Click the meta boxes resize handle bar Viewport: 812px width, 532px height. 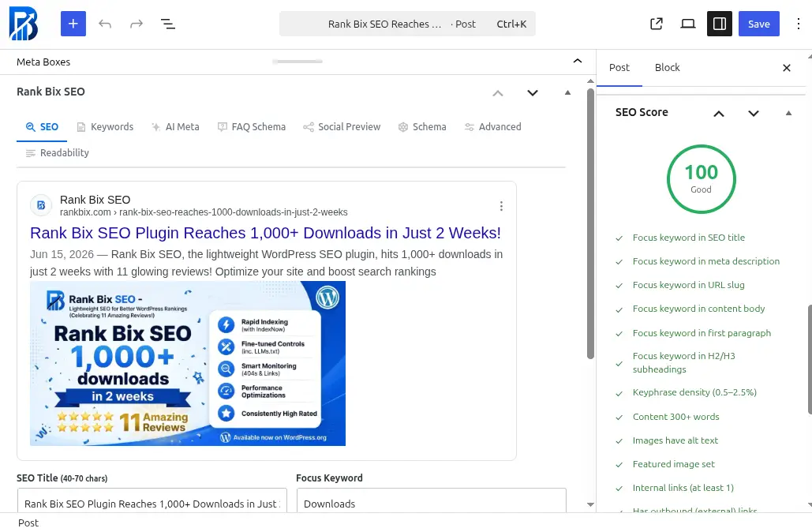click(297, 62)
